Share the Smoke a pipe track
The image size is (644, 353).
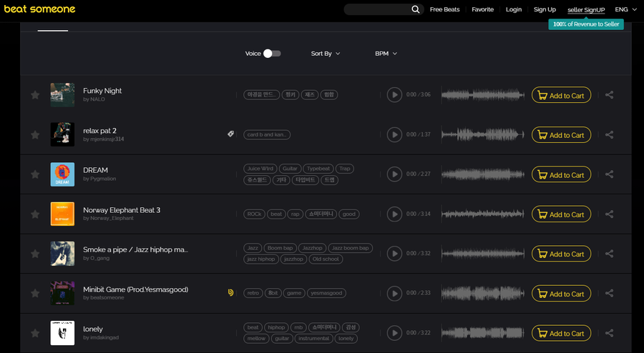[x=609, y=254]
